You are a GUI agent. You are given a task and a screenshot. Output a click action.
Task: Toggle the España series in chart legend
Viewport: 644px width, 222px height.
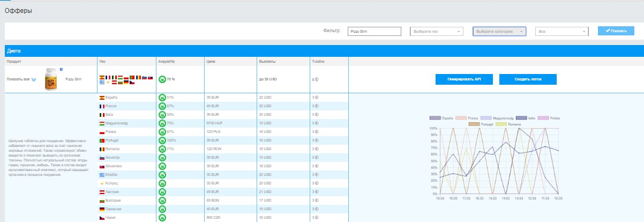(441, 117)
